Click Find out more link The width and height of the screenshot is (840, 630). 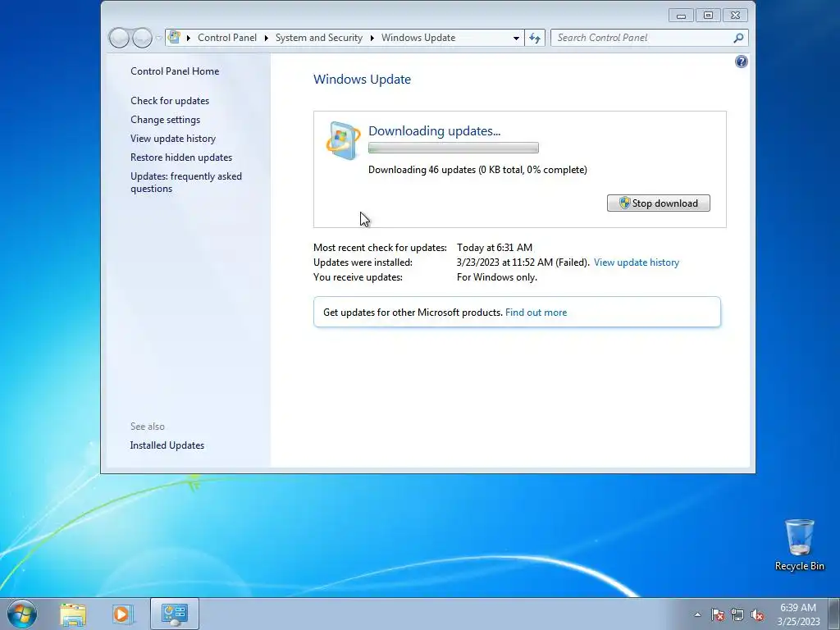[x=536, y=313]
